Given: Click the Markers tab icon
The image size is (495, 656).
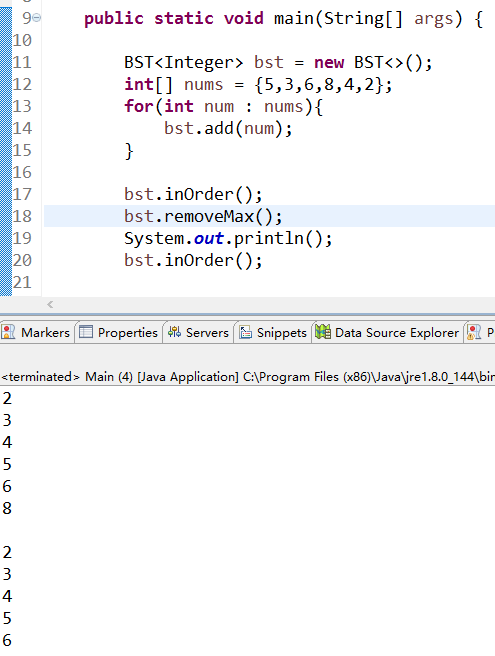Looking at the screenshot, I should 8,332.
